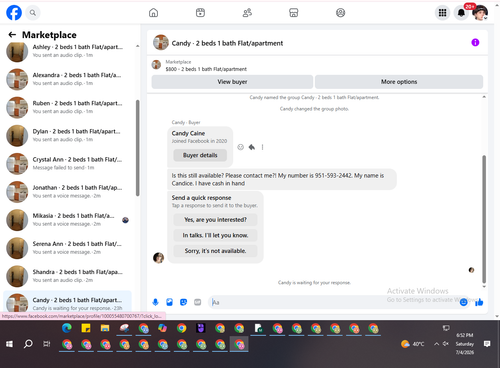
Task: Click the back arrow beside Marketplace
Action: [x=12, y=35]
